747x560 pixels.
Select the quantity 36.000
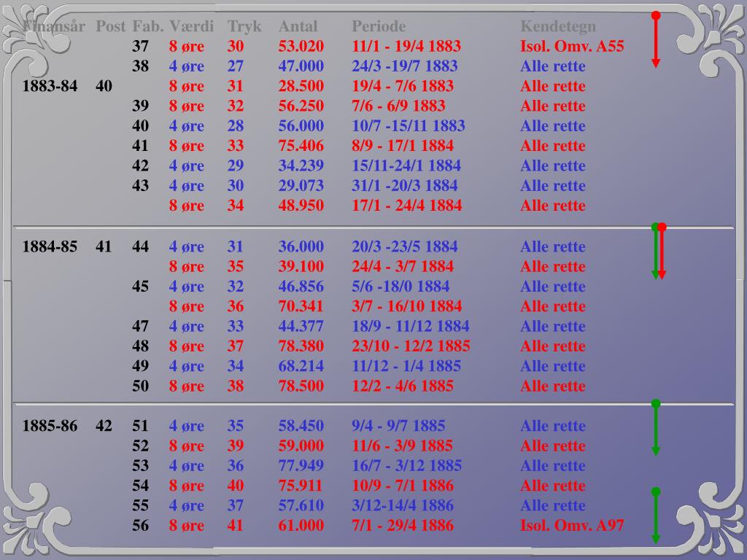(x=301, y=246)
